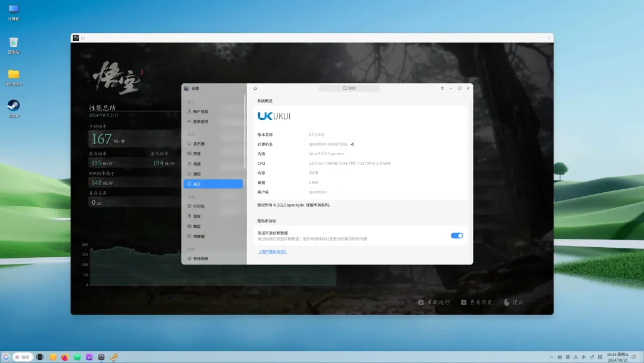This screenshot has width=644, height=363.
Task: Open the start menu launcher on the taskbar
Action: click(6, 357)
